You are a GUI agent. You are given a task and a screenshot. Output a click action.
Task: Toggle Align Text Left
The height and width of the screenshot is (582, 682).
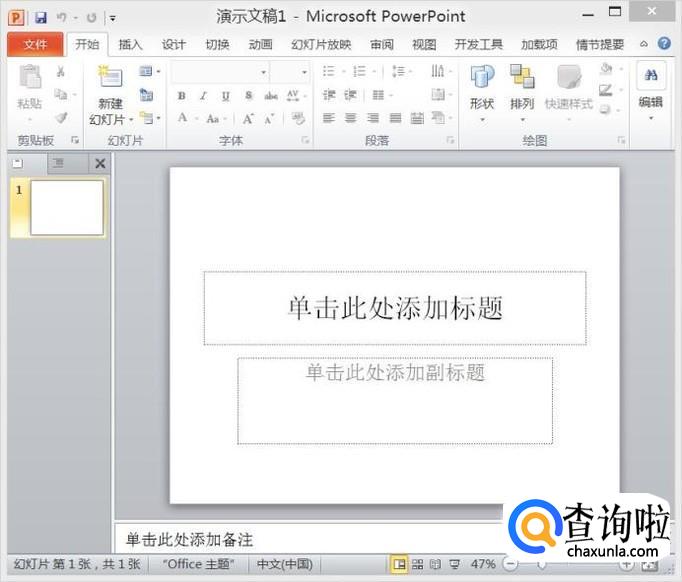(x=329, y=118)
